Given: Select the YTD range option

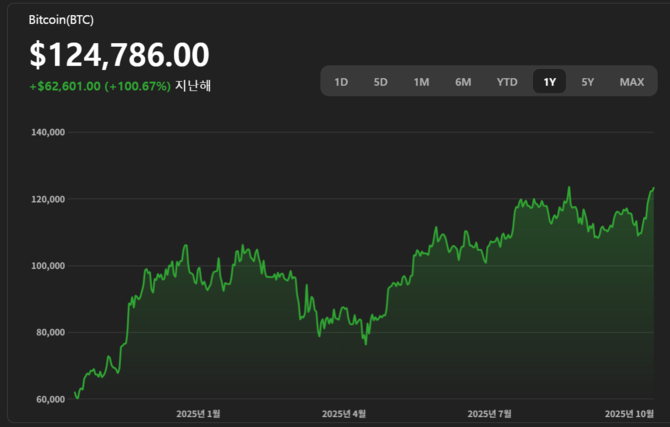Looking at the screenshot, I should tap(507, 82).
